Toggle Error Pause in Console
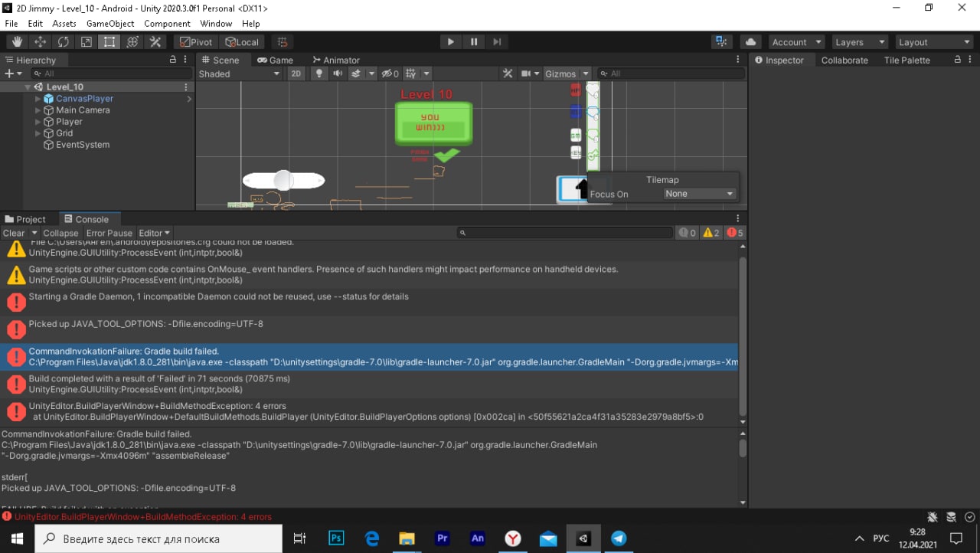 tap(109, 233)
